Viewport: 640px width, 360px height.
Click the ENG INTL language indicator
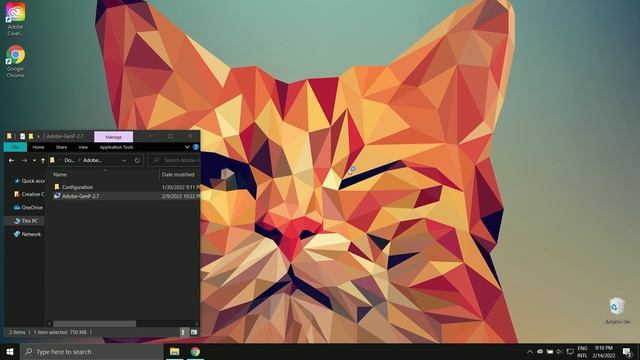pos(582,351)
